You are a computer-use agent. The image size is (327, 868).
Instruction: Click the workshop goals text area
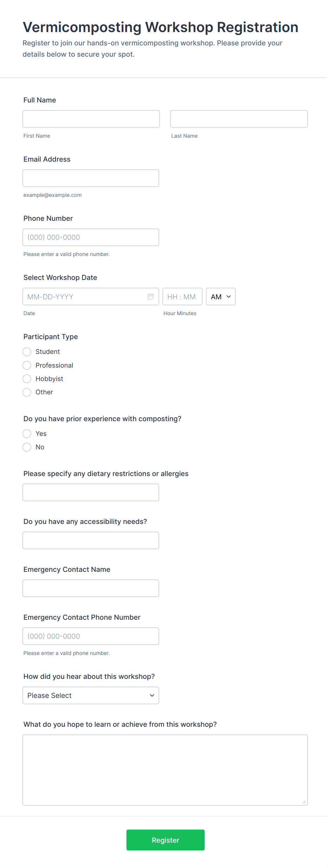[165, 769]
